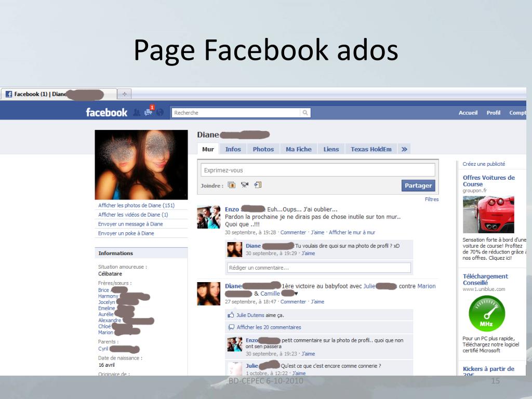Open notifications globe icon
The width and height of the screenshot is (532, 399).
point(160,112)
